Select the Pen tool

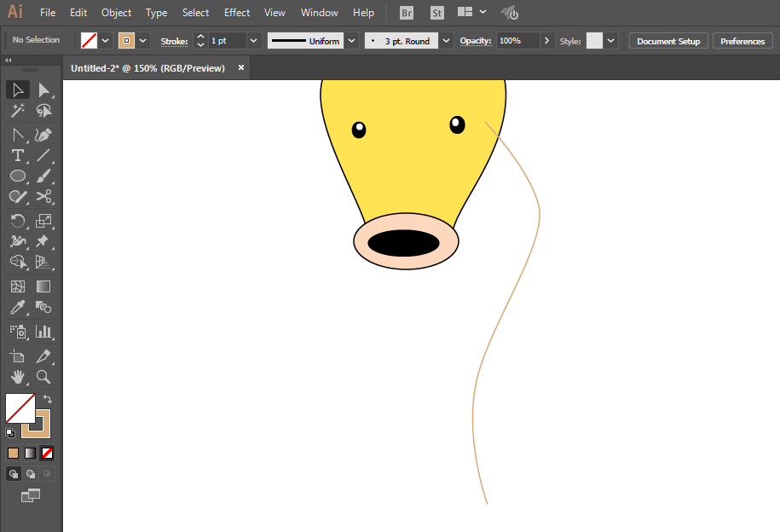click(43, 135)
